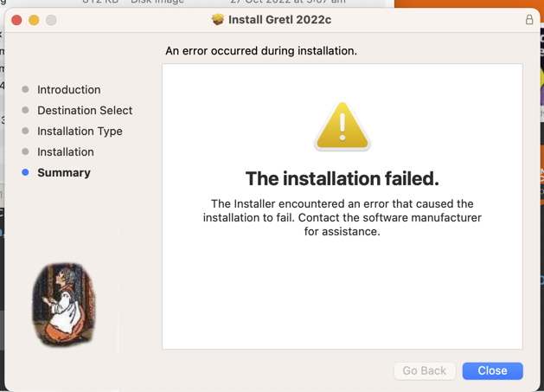Select the Summary step
Viewport: 544px width, 392px height.
click(x=64, y=172)
